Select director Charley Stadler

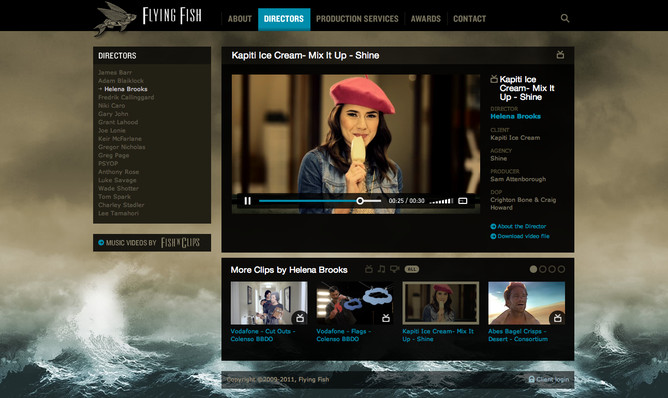click(x=121, y=205)
